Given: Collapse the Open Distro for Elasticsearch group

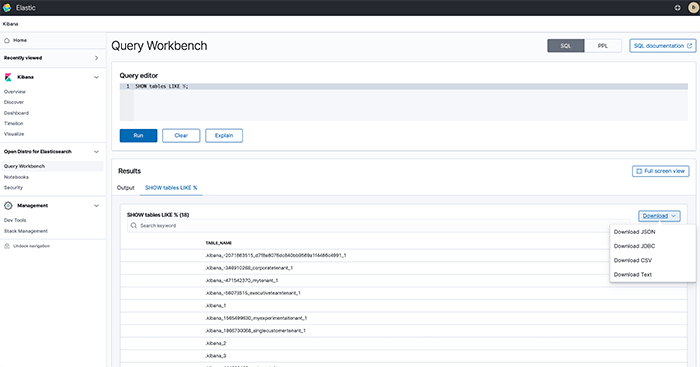Looking at the screenshot, I should click(96, 152).
